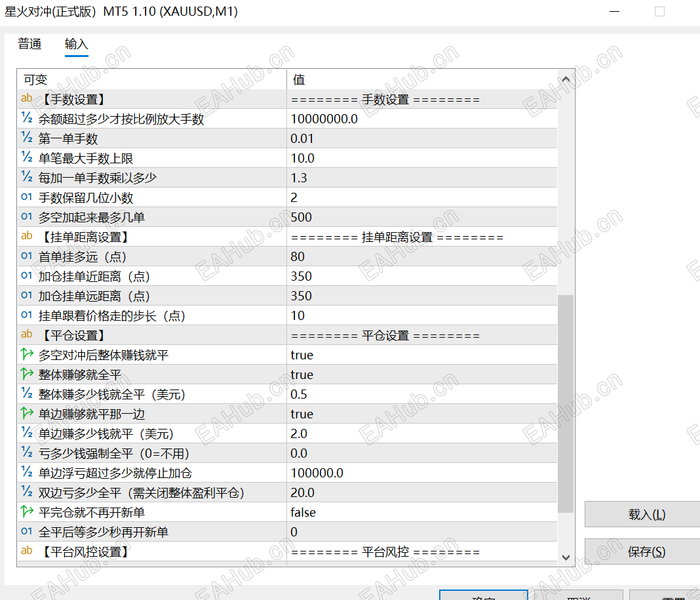Click the value 100000.0
This screenshot has width=700, height=600.
pyautogui.click(x=317, y=473)
